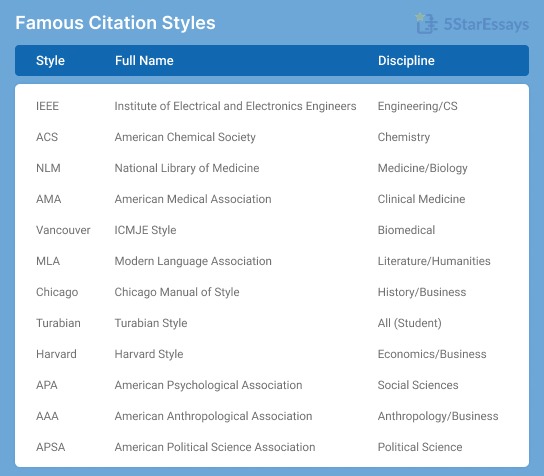Click 'American Psychological Association' text

(208, 385)
